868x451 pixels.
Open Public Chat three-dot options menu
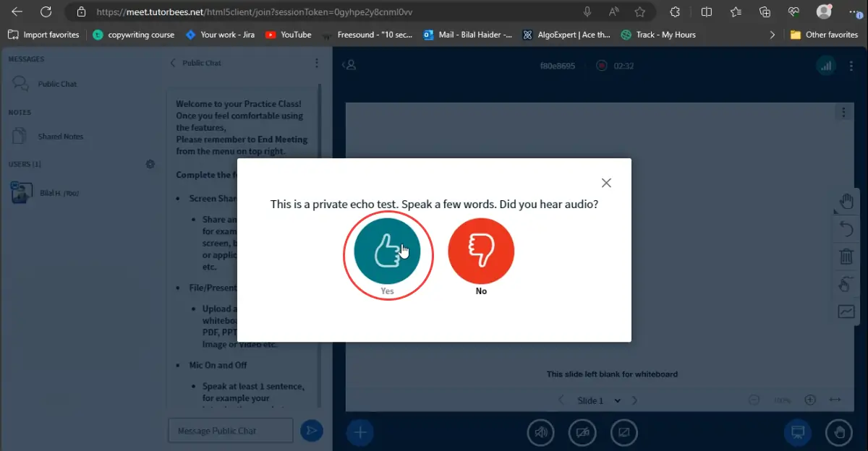click(317, 64)
